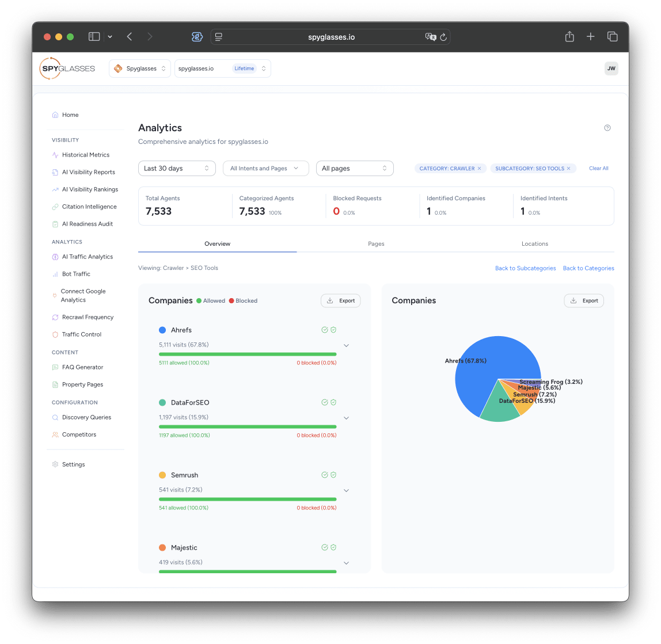Viewport: 661px width, 644px height.
Task: Export the Companies list on the left
Action: point(341,300)
